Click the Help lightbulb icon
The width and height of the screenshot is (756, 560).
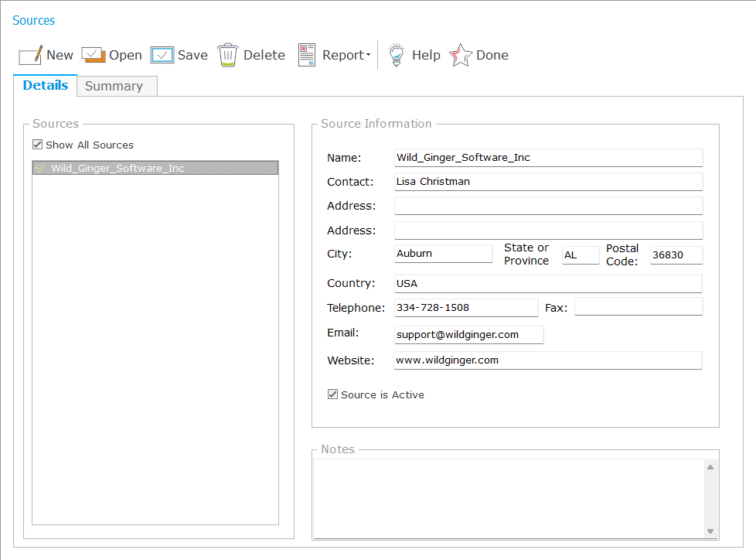click(397, 55)
